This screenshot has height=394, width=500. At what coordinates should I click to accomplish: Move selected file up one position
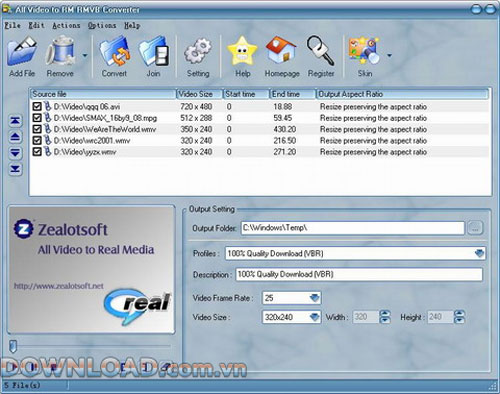tap(15, 137)
